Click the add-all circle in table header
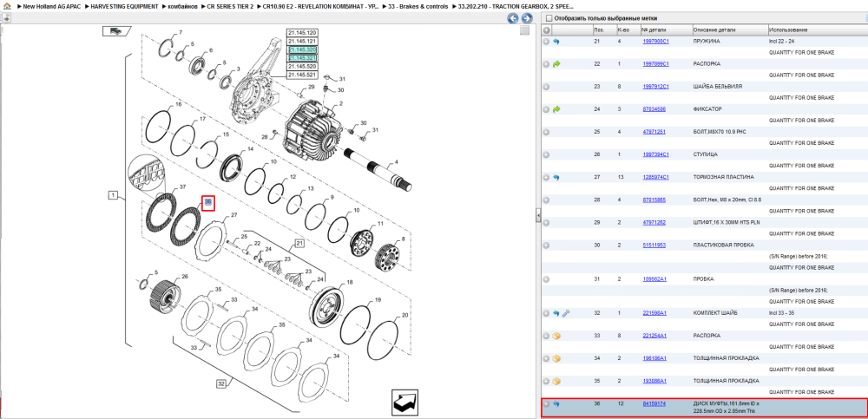868x419 pixels. pos(546,29)
